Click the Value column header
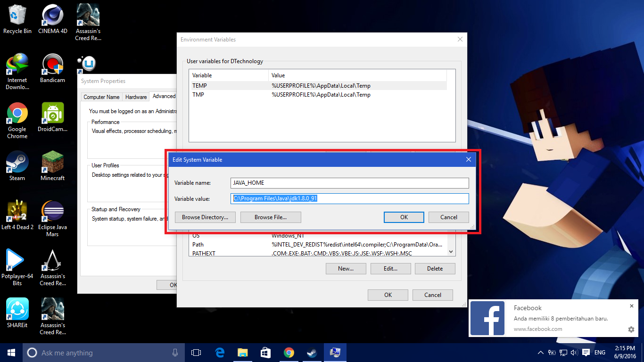 357,75
